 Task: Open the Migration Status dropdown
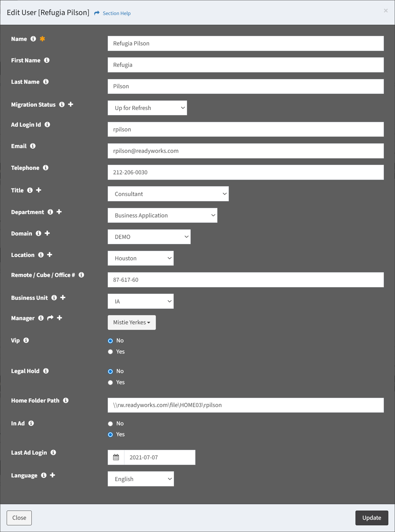[147, 108]
